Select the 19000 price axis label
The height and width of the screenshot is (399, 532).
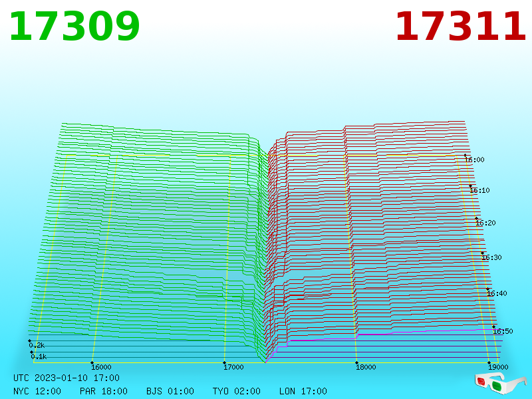point(498,367)
